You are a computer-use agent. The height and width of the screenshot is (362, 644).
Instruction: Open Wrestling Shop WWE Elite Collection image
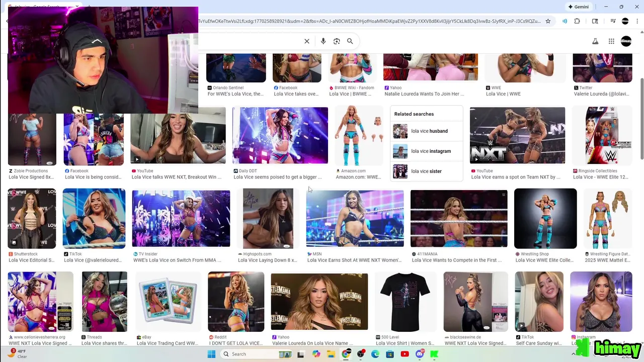[x=545, y=219]
